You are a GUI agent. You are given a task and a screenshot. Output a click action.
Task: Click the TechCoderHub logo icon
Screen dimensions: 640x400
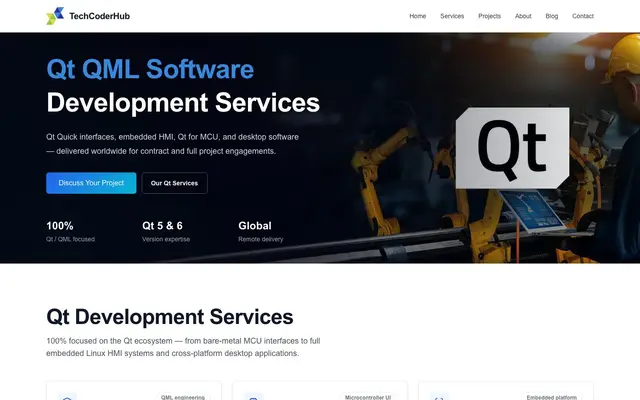[55, 16]
